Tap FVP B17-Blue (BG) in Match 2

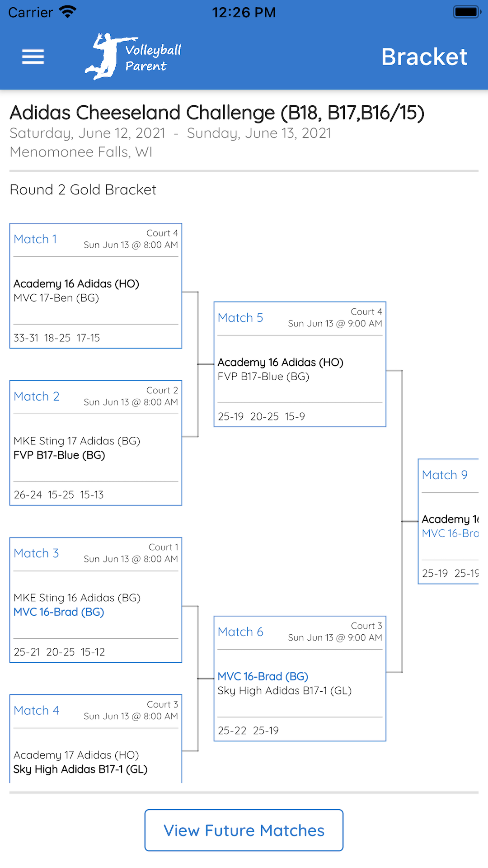pyautogui.click(x=59, y=455)
